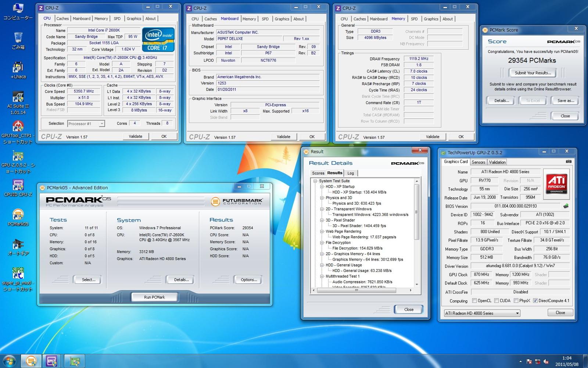Open Graphics tab in Memory CPU-Z window
Viewport: 588px width, 368px height.
point(431,19)
